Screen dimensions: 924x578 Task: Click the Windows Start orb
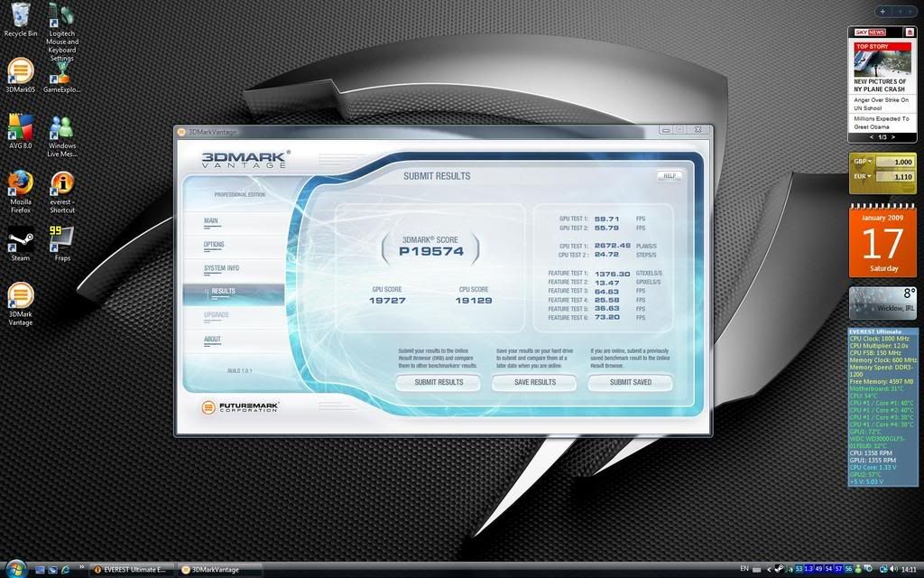click(x=15, y=569)
